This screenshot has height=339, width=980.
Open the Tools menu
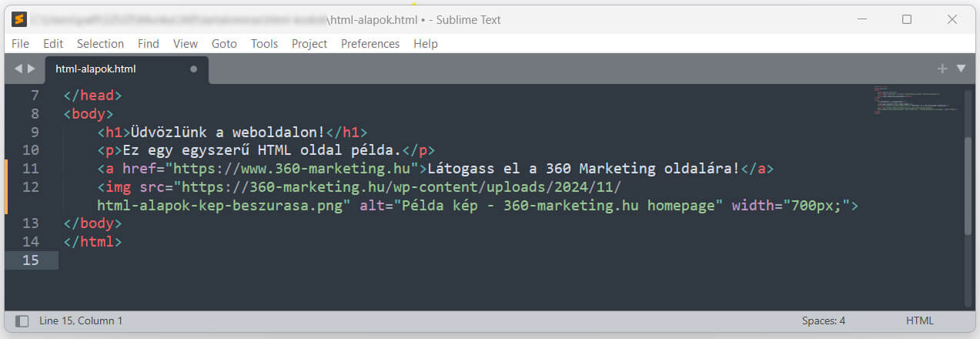(x=264, y=43)
